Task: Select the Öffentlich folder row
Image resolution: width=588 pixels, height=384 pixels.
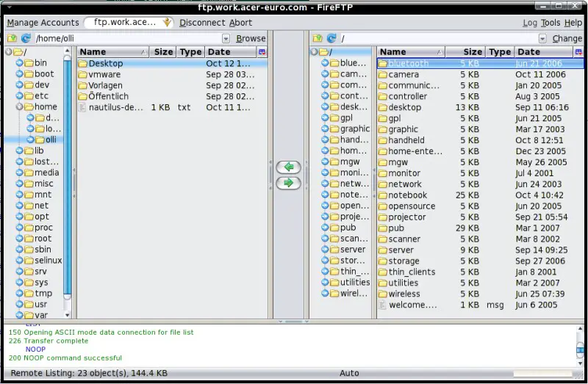Action: pos(173,96)
